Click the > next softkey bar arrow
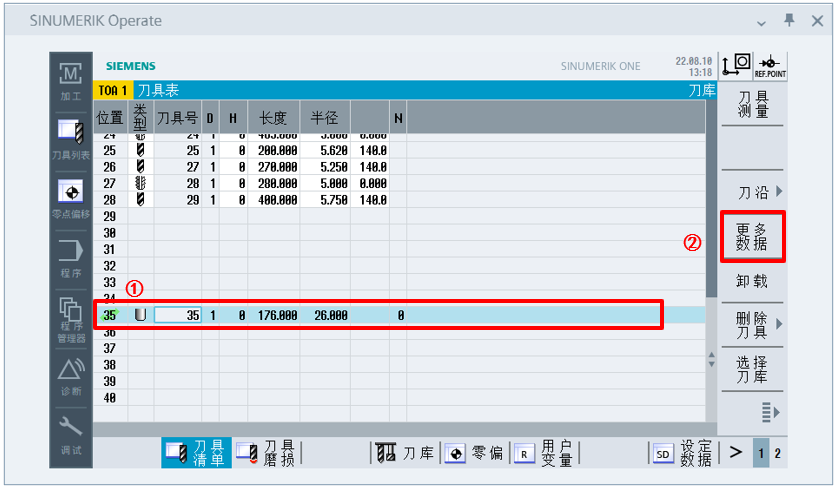 pos(736,452)
